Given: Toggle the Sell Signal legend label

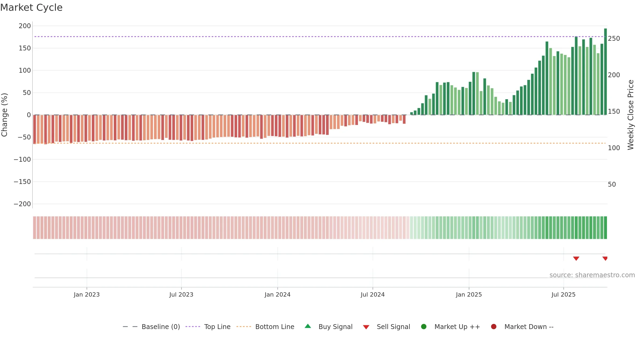Looking at the screenshot, I should (393, 327).
